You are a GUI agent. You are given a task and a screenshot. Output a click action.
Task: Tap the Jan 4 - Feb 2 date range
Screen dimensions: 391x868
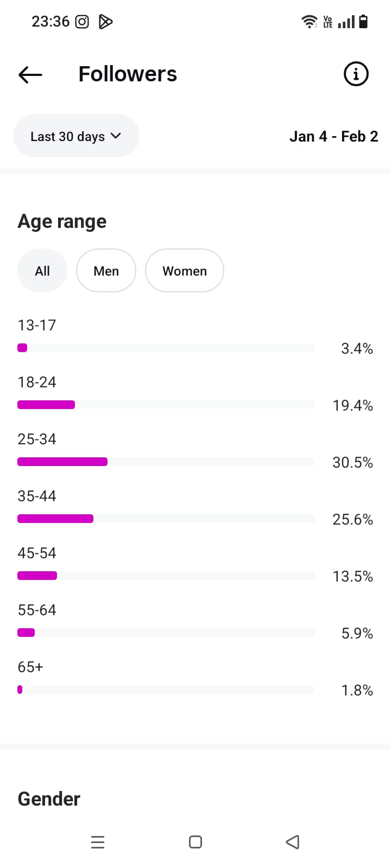click(x=333, y=136)
